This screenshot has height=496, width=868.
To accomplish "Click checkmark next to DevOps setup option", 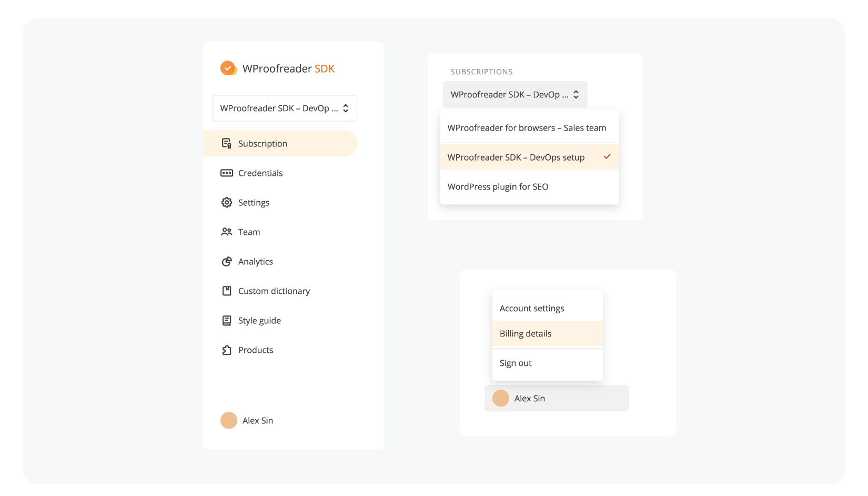I will point(607,156).
